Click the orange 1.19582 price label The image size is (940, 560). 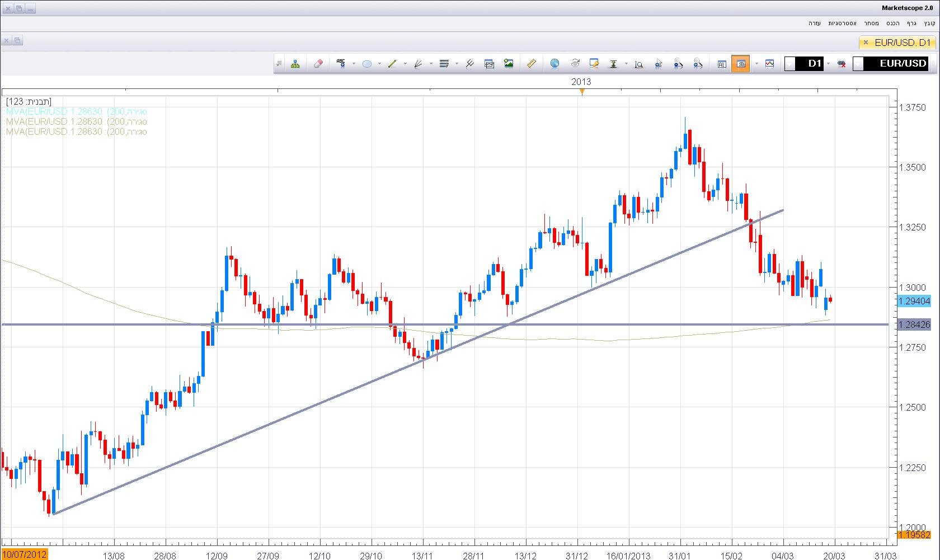coord(914,534)
